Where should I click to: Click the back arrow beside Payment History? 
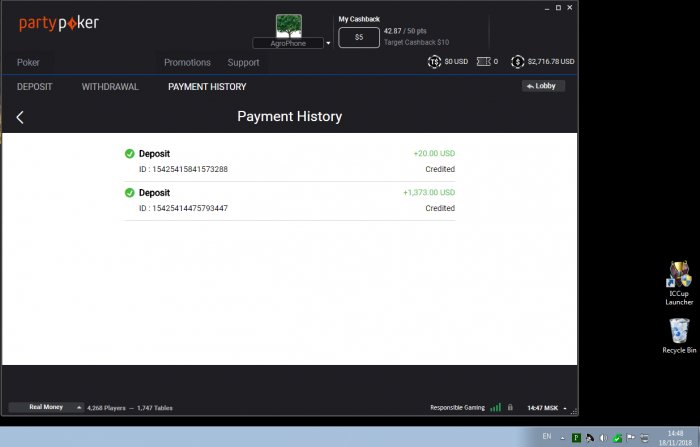click(20, 117)
